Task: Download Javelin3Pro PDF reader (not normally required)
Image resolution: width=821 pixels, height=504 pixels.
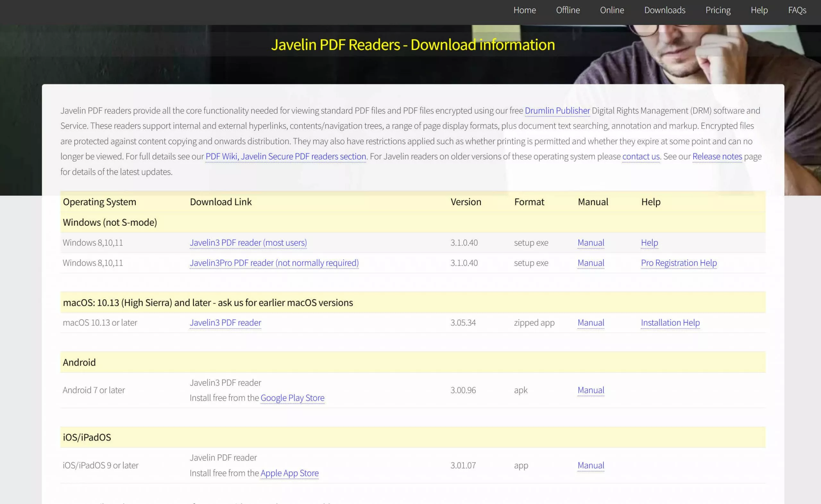Action: [x=274, y=263]
